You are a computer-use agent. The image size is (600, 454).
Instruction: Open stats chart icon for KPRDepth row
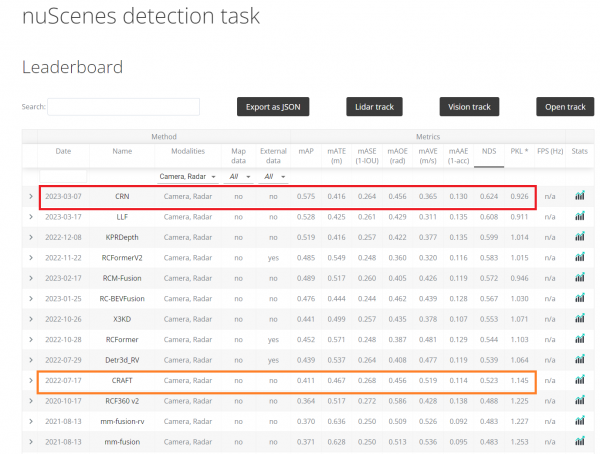580,237
